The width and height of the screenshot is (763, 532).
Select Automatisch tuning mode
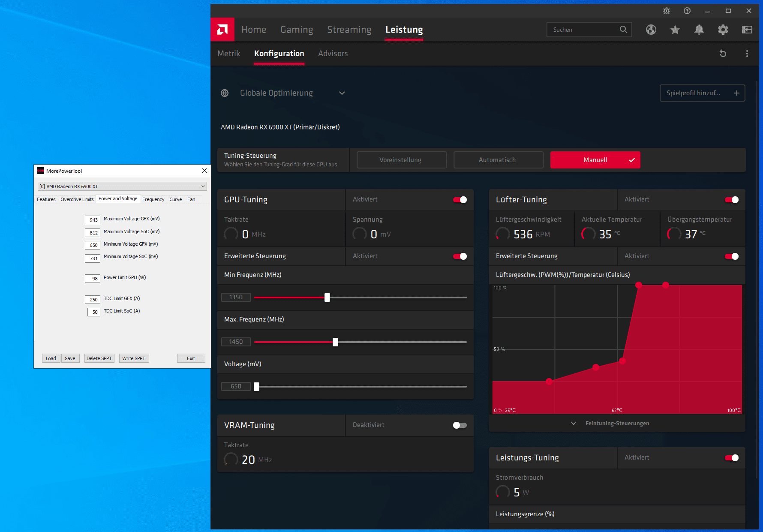click(x=499, y=160)
